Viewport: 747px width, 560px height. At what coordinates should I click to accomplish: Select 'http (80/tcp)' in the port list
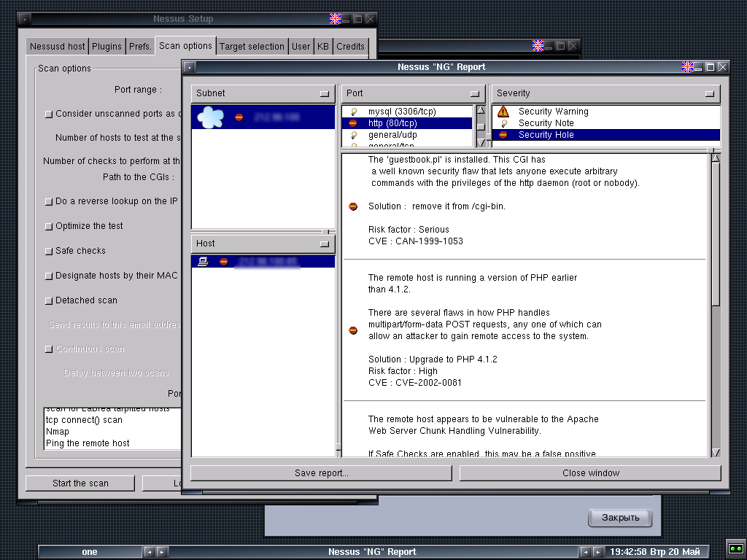tap(407, 123)
